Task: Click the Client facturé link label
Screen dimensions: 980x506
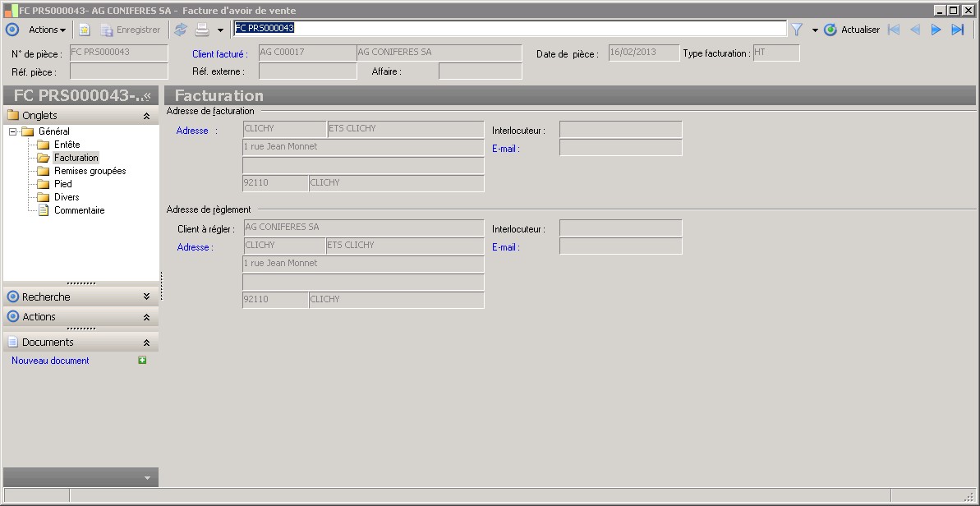Action: point(220,54)
